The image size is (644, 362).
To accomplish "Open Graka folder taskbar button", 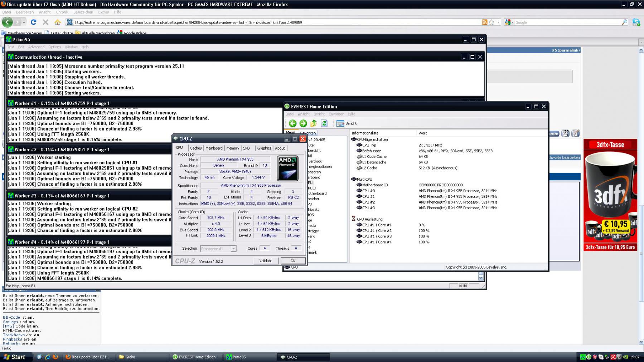I will click(x=143, y=357).
